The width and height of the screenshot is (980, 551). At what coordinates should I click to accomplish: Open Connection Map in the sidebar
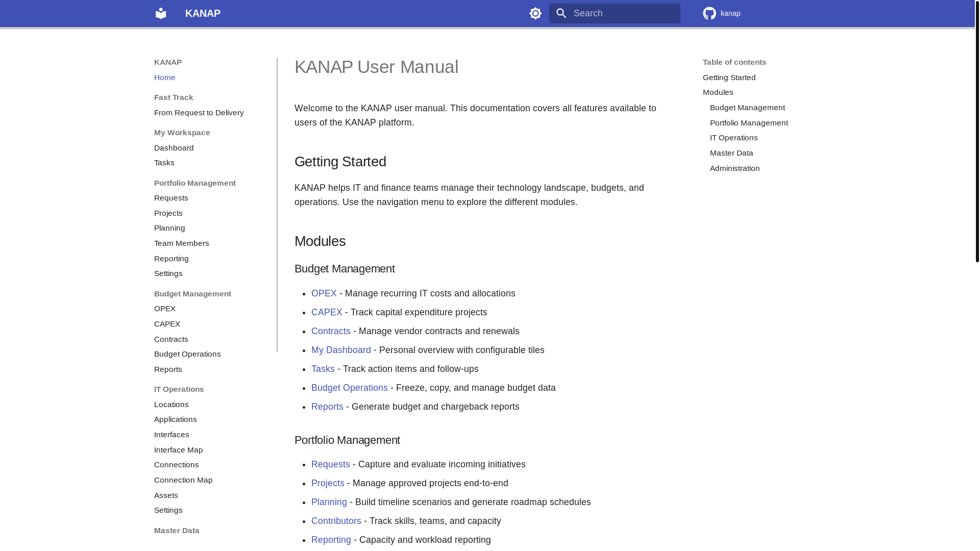coord(183,480)
